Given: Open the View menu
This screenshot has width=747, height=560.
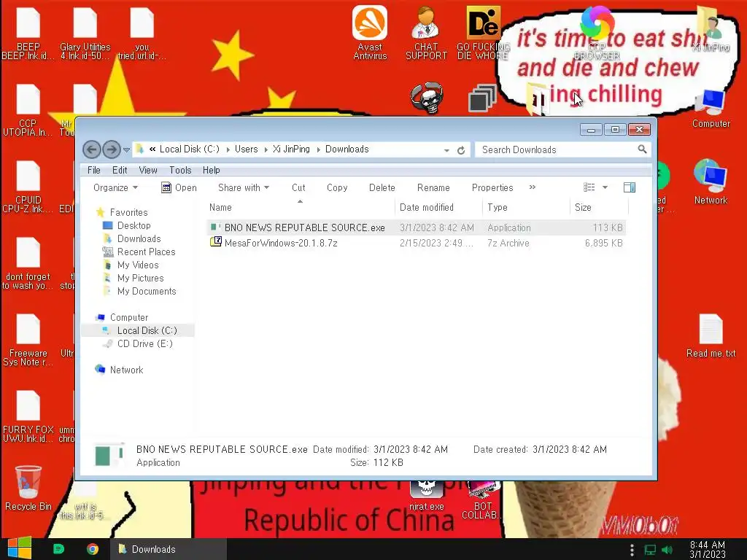Looking at the screenshot, I should pyautogui.click(x=147, y=170).
